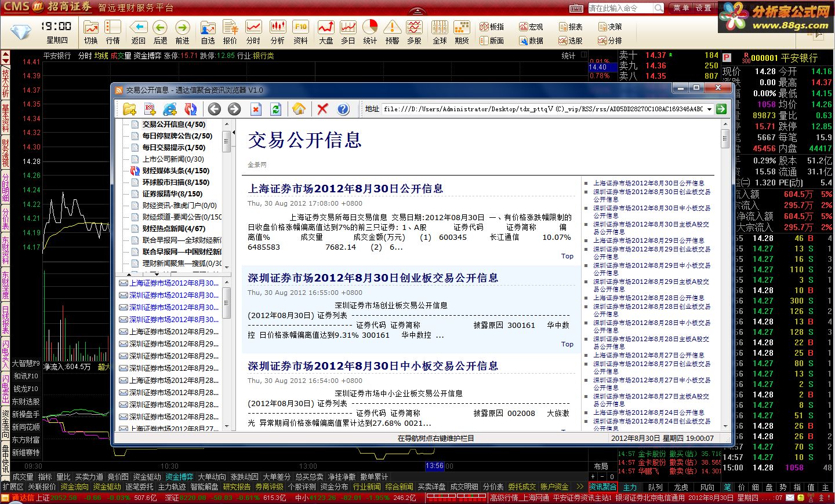Screen dimensions: 835x504
Task: Switch to the 主力 tab in right panel
Action: 630,487
